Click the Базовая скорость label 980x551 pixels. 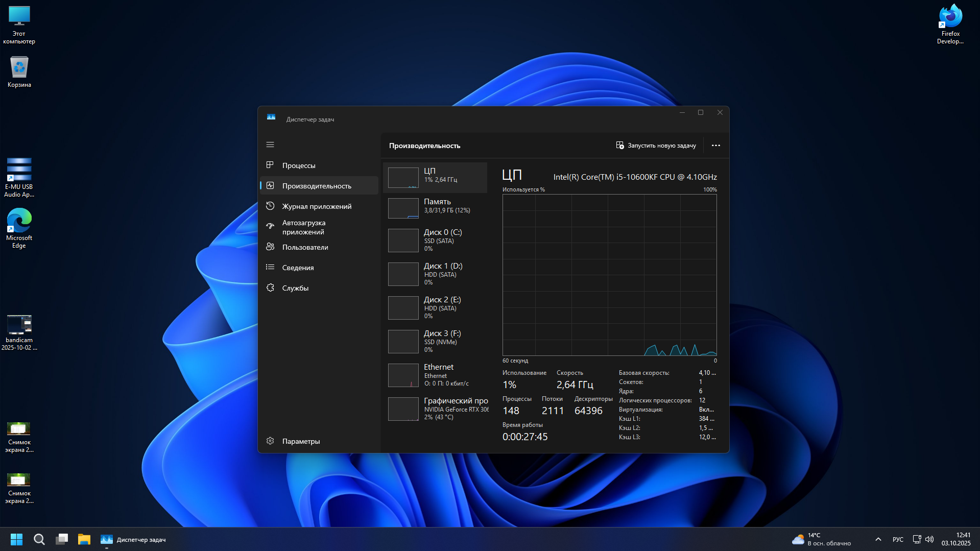click(x=644, y=373)
